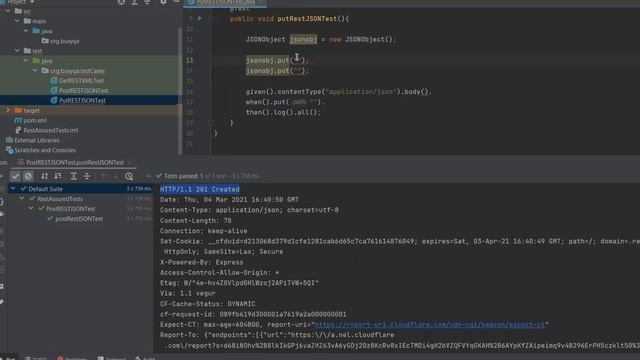
Task: Select postRestJSONTest test result
Action: tap(79, 219)
